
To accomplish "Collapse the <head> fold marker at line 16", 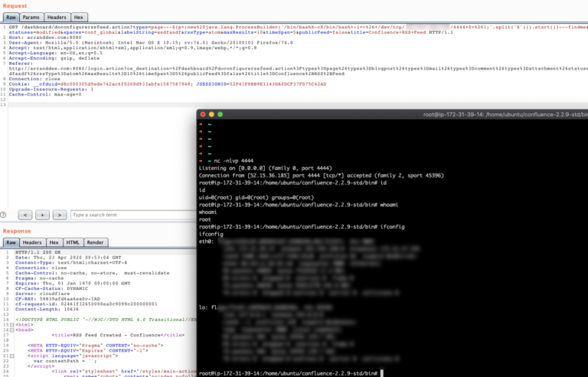I will (11, 329).
